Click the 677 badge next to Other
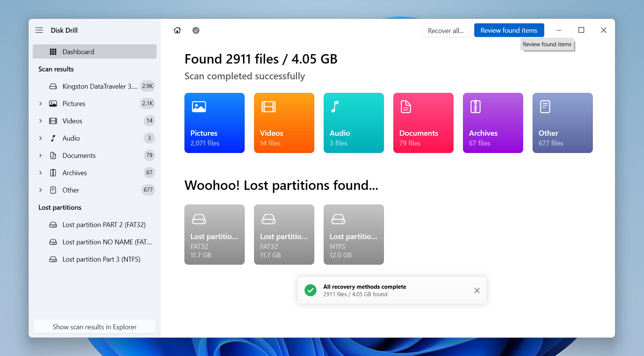Screen dimensions: 644x356 [x=148, y=190]
